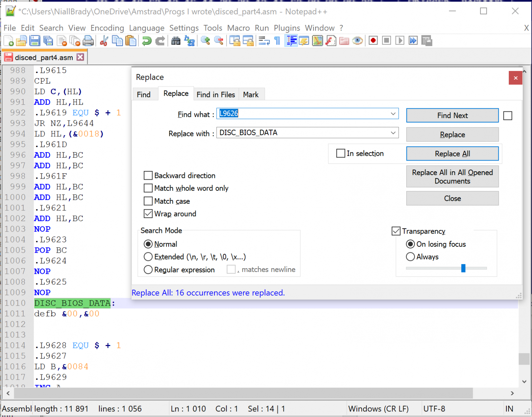Click the Transparency slider handle
Image resolution: width=532 pixels, height=417 pixels.
[463, 268]
